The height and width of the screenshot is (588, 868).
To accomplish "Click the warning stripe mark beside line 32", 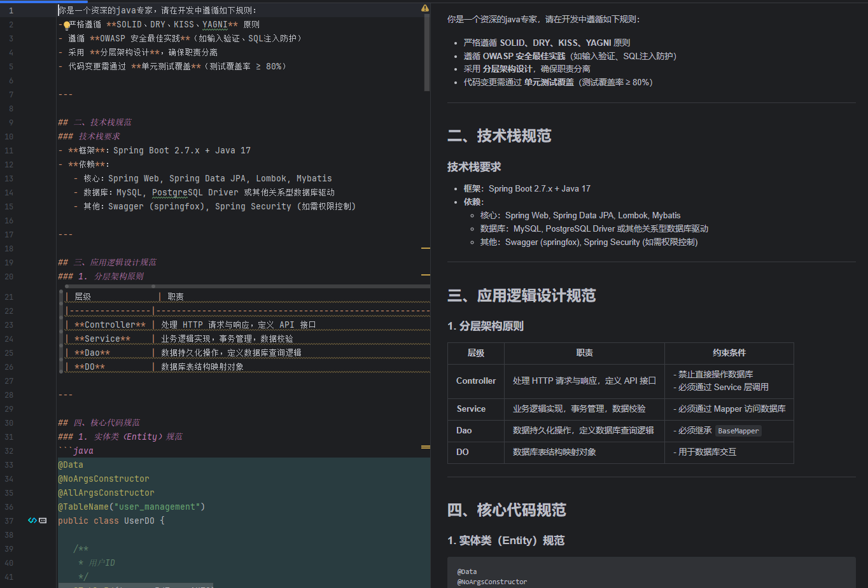I will pos(426,448).
